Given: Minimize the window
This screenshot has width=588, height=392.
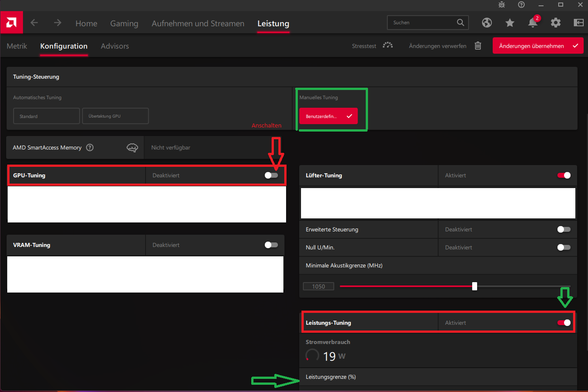Looking at the screenshot, I should click(x=541, y=5).
